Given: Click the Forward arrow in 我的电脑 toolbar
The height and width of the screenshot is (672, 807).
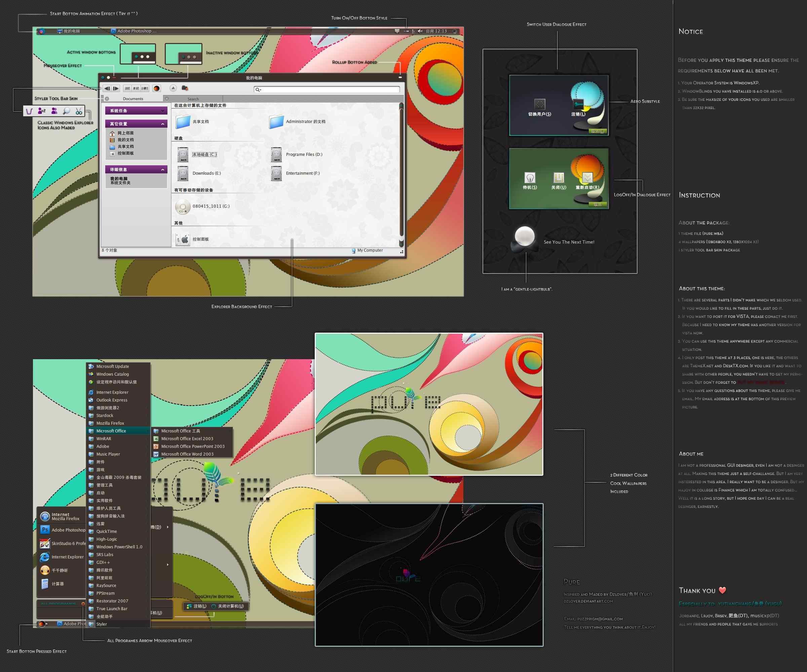Looking at the screenshot, I should tap(116, 88).
